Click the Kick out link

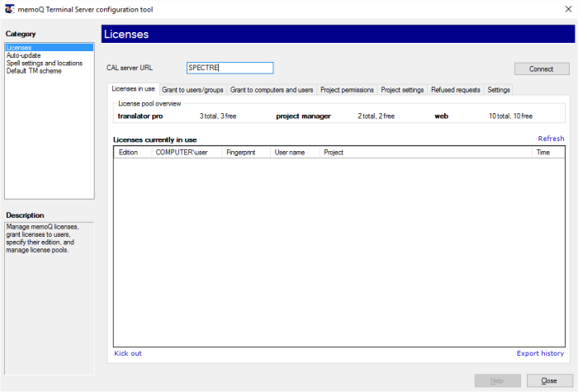(128, 353)
